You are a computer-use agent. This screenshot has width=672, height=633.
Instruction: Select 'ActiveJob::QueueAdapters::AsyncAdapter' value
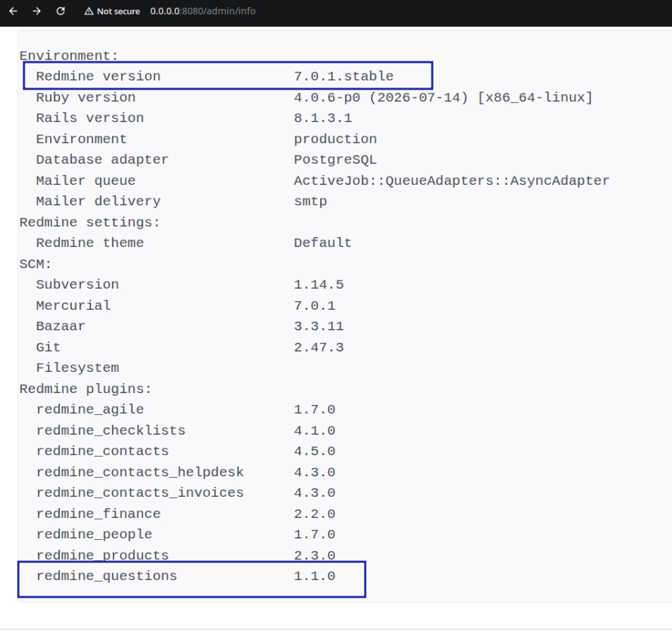pyautogui.click(x=452, y=181)
